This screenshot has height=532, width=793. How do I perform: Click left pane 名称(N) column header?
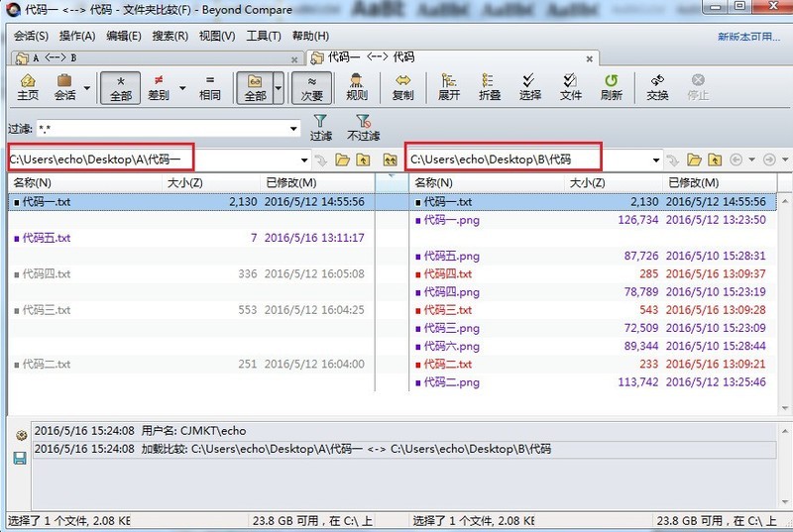pos(85,182)
